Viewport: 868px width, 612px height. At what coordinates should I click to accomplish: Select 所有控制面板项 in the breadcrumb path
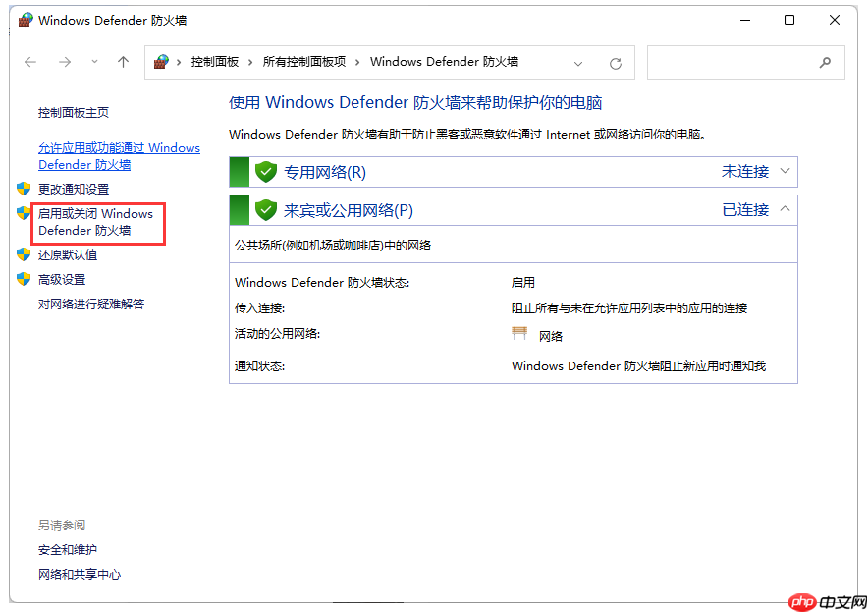point(304,62)
